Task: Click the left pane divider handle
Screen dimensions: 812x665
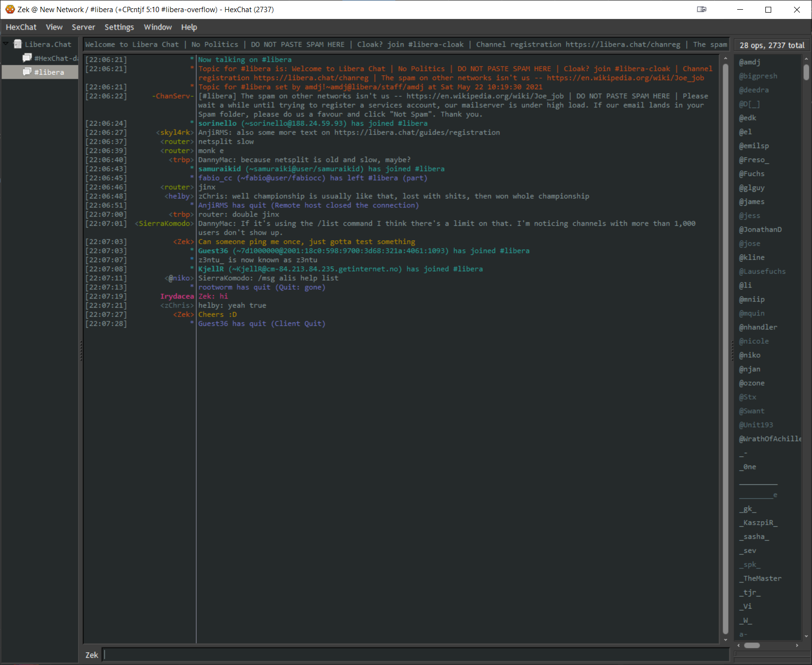Action: pyautogui.click(x=81, y=350)
